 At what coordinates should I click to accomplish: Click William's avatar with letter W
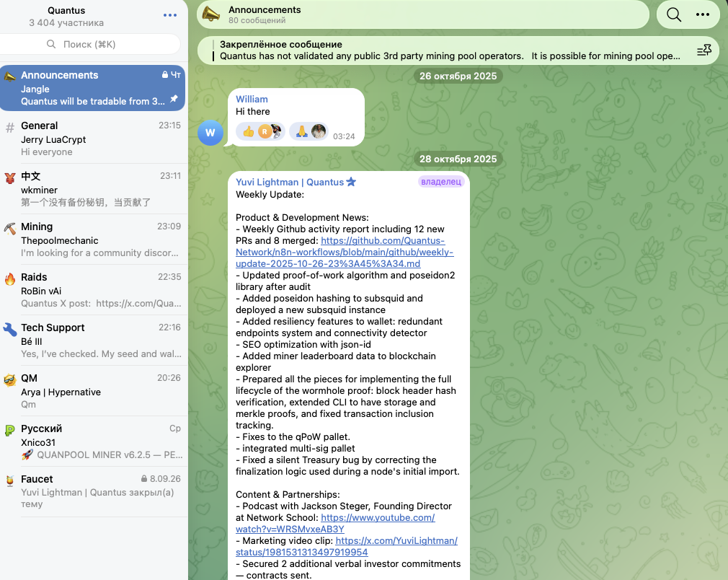pos(210,133)
